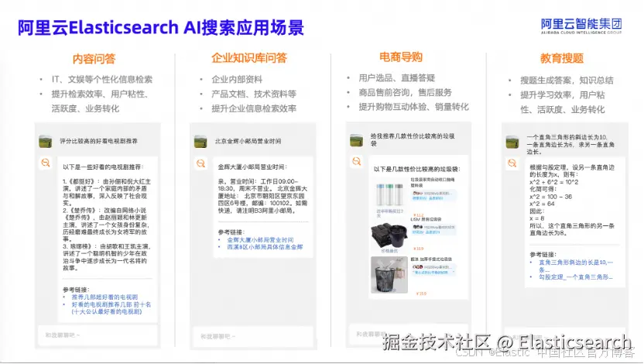Click the 教育搜题 heading
Viewport: 644px width, 364px height.
coord(562,58)
